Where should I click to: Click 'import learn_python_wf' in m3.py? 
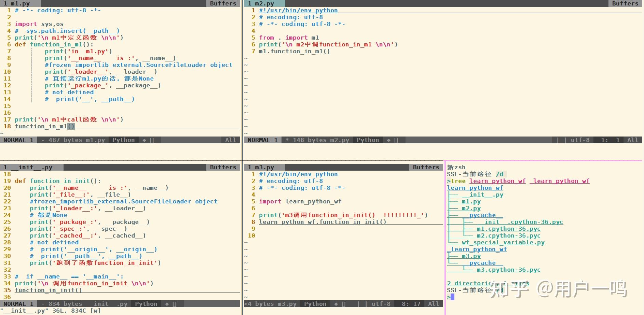click(300, 201)
